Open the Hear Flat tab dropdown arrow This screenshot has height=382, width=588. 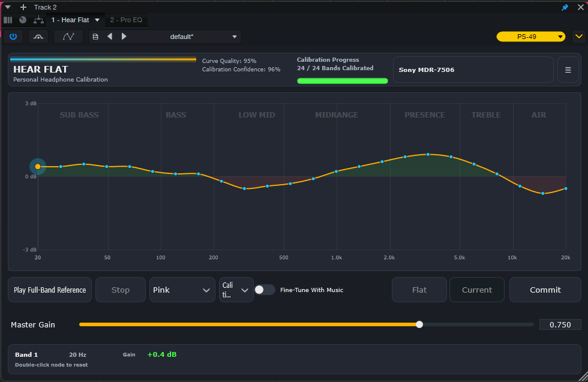pyautogui.click(x=97, y=20)
